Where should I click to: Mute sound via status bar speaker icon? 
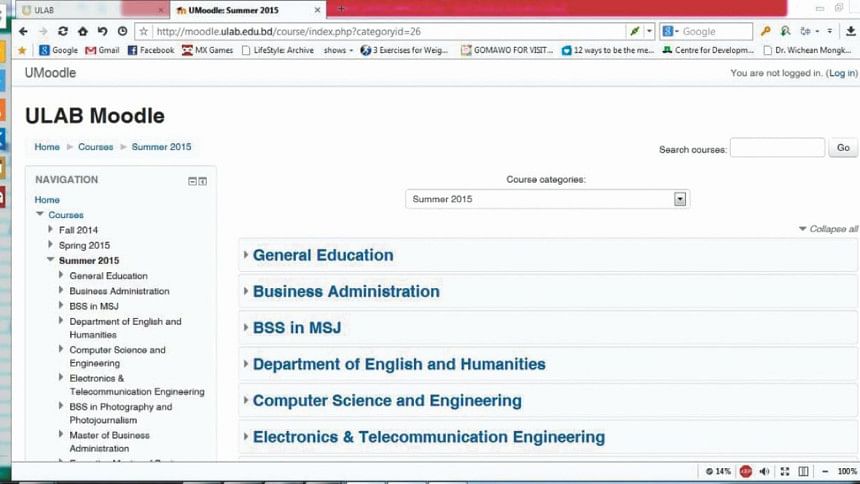click(765, 471)
